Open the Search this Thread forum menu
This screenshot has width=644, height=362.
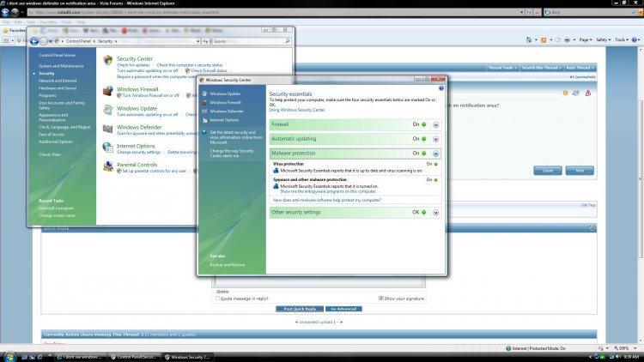pos(541,68)
